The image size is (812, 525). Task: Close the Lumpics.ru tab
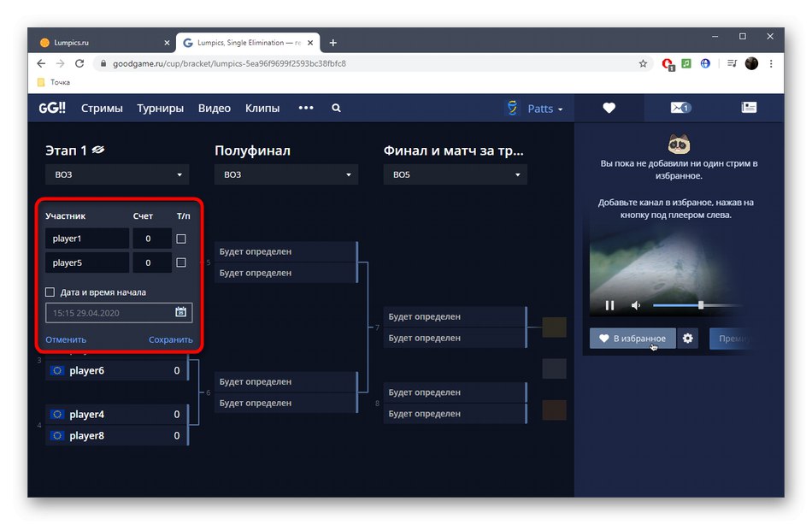pos(167,43)
